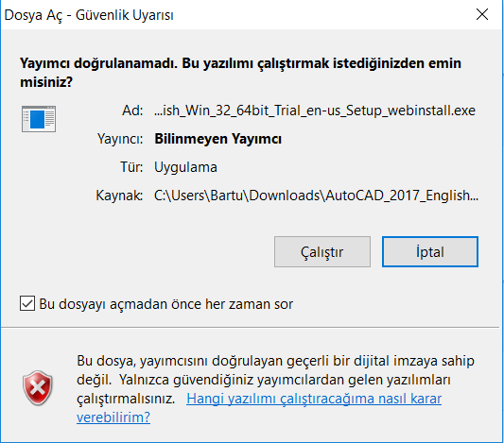Click the 'Ad:' field label
The height and width of the screenshot is (443, 504).
pyautogui.click(x=132, y=111)
